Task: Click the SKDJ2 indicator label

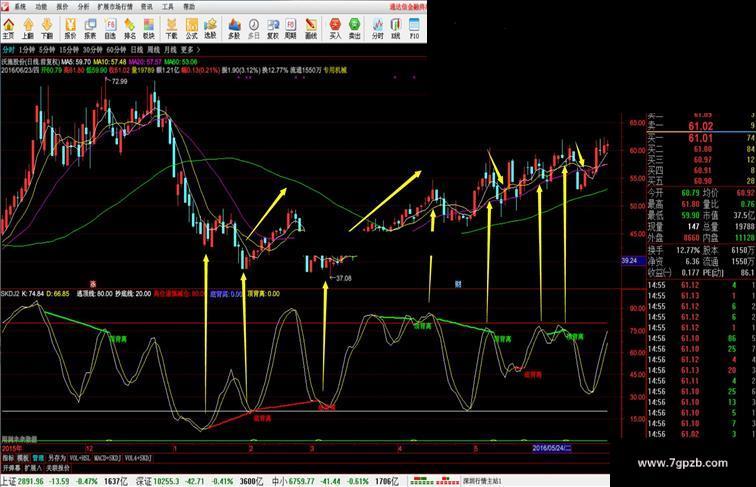Action: [x=10, y=293]
